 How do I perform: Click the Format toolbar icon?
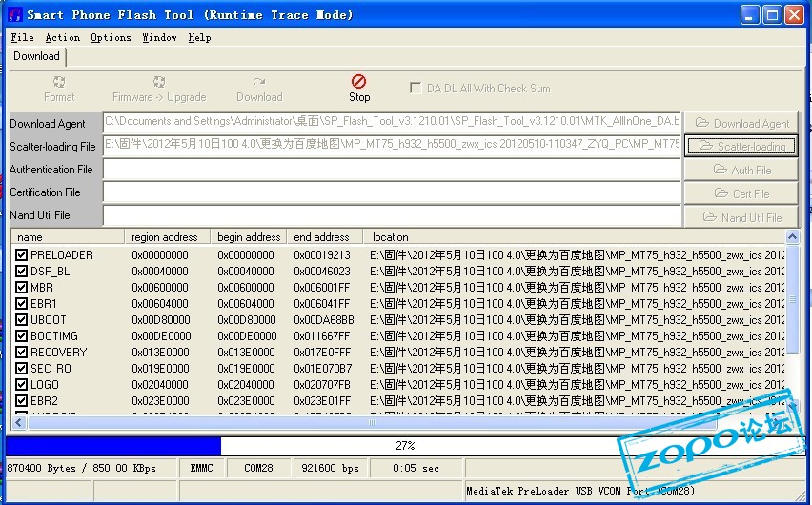[x=59, y=89]
